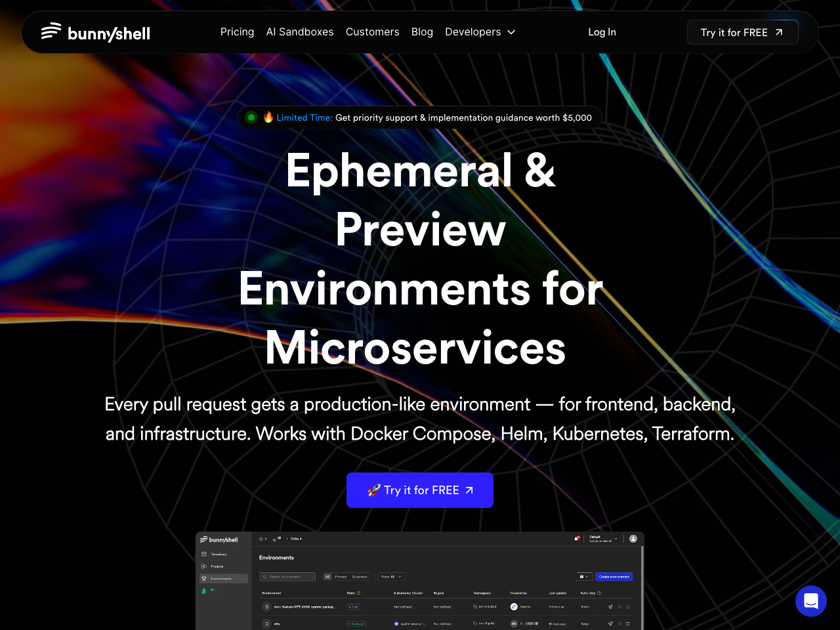Image resolution: width=840 pixels, height=630 pixels.
Task: Expand the Developers dropdown menu
Action: point(480,32)
